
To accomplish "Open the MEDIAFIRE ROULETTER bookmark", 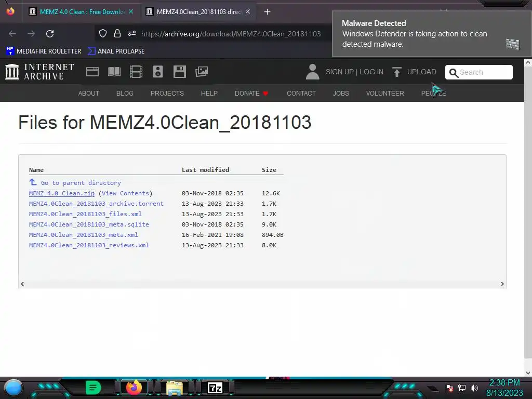I will point(44,51).
